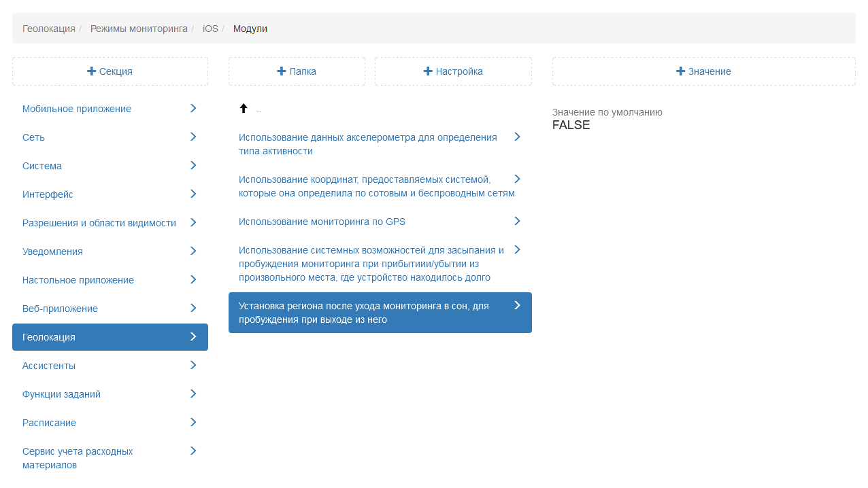
Task: Expand chevron next to Сеть section
Action: tap(193, 137)
